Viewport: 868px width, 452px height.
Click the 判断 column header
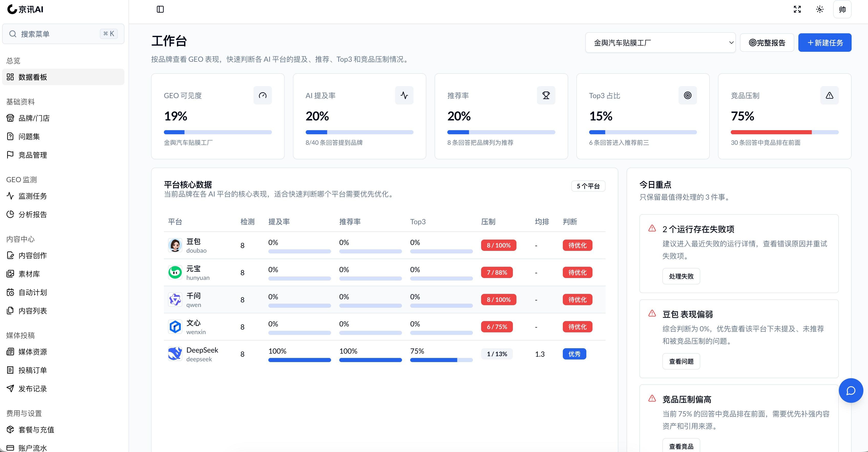click(570, 222)
